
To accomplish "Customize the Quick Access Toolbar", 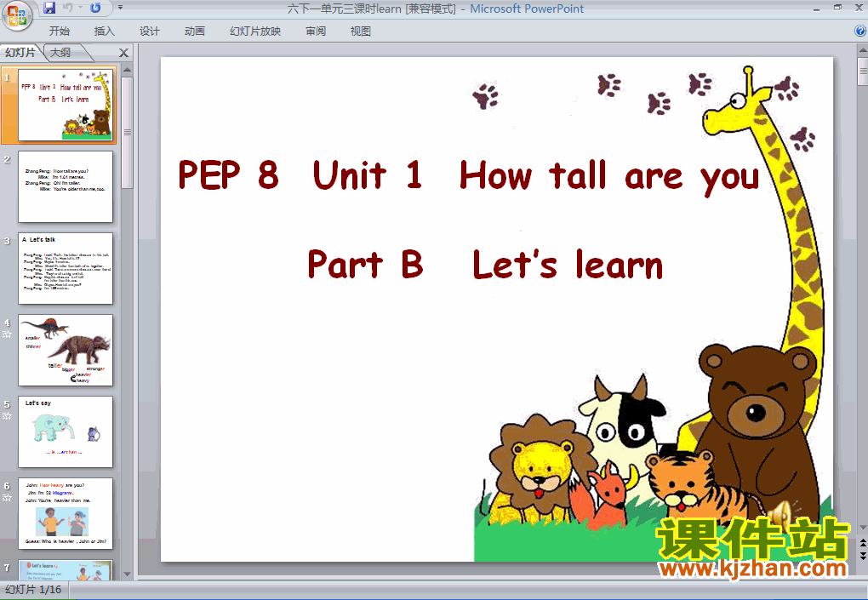I will tap(120, 8).
